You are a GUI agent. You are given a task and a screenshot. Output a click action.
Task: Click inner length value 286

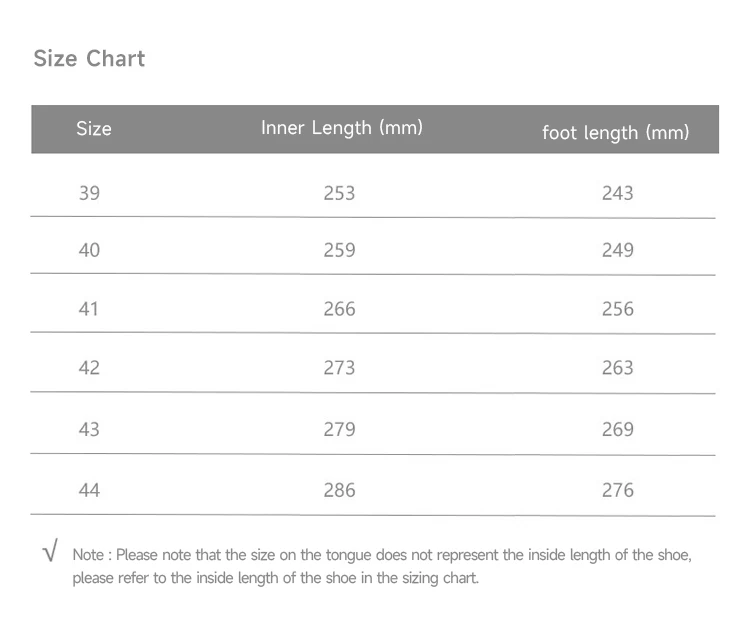(339, 490)
